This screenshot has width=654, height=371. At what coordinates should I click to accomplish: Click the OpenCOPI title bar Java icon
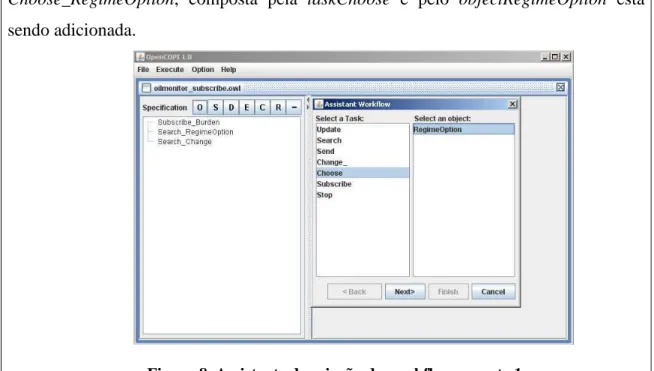141,57
